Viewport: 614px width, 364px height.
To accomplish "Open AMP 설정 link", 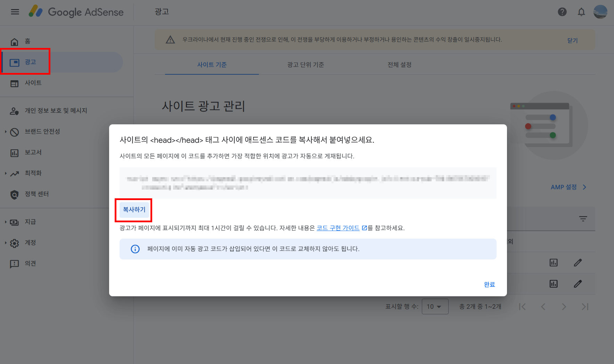I will pyautogui.click(x=564, y=187).
